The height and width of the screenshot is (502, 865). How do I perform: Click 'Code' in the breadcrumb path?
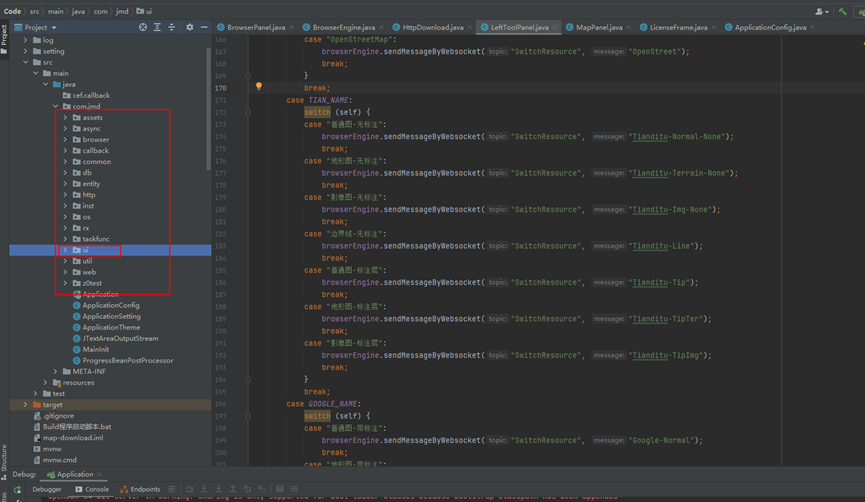click(12, 11)
